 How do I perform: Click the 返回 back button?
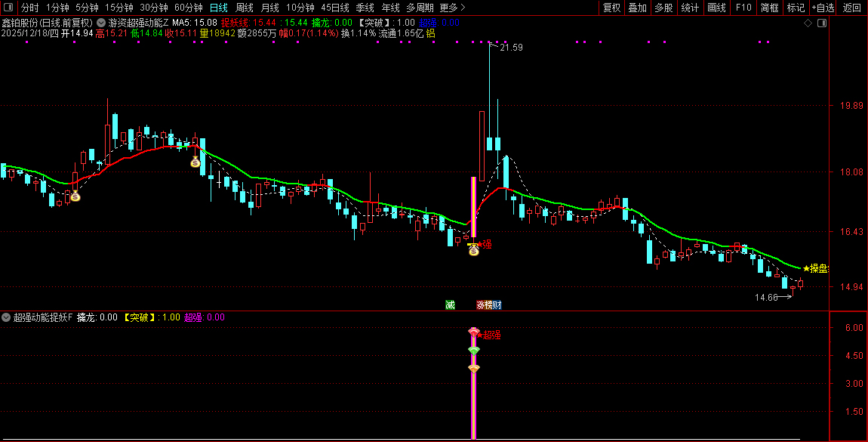(852, 8)
